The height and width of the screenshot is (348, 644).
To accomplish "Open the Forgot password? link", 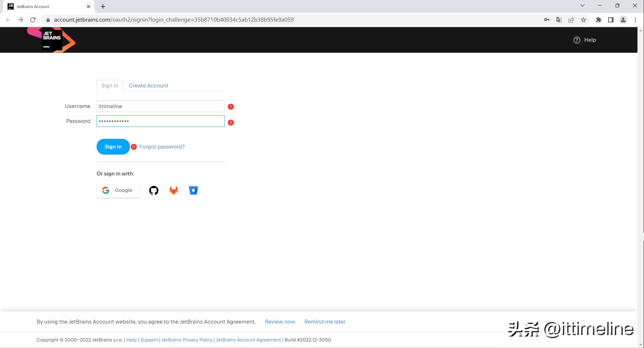I will 162,147.
